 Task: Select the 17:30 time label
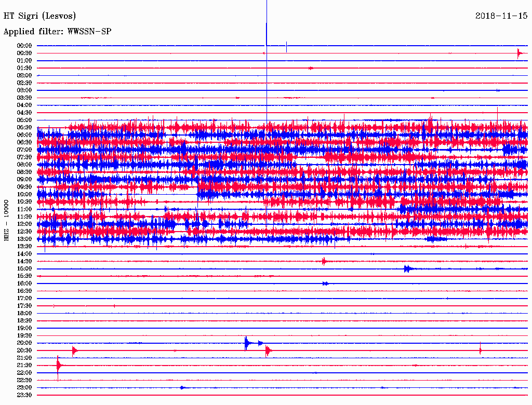(x=24, y=306)
